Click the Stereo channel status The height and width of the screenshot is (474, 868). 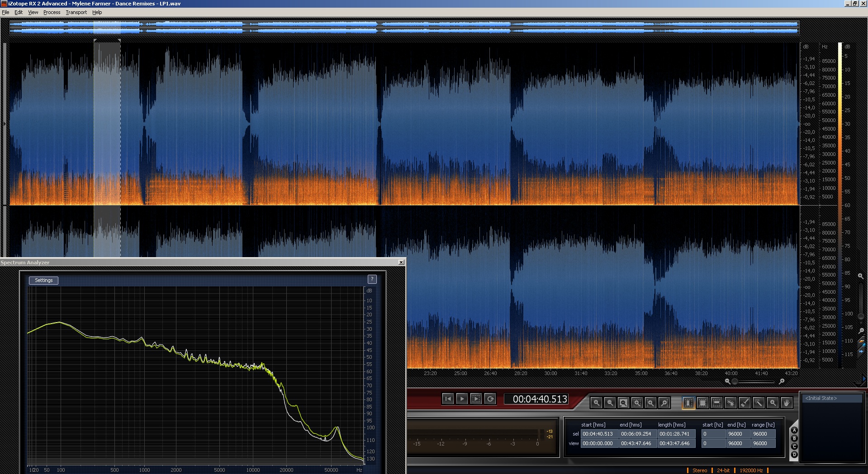pyautogui.click(x=700, y=470)
